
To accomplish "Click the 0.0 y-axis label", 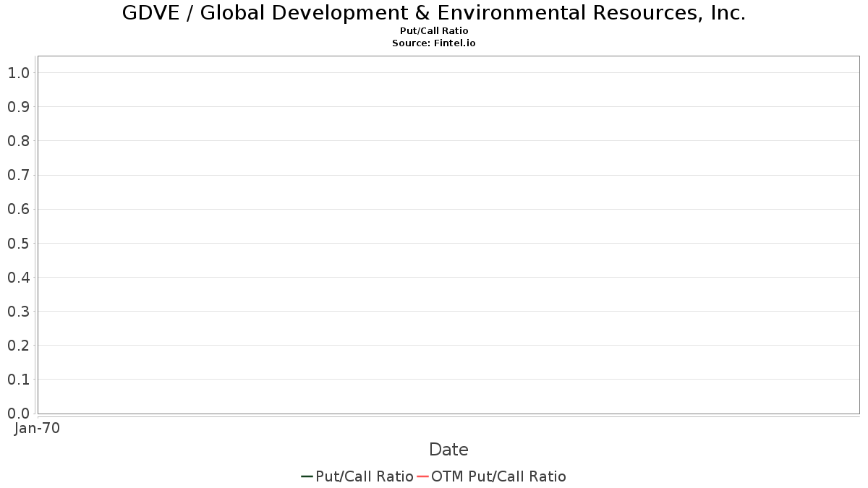I will point(18,414).
